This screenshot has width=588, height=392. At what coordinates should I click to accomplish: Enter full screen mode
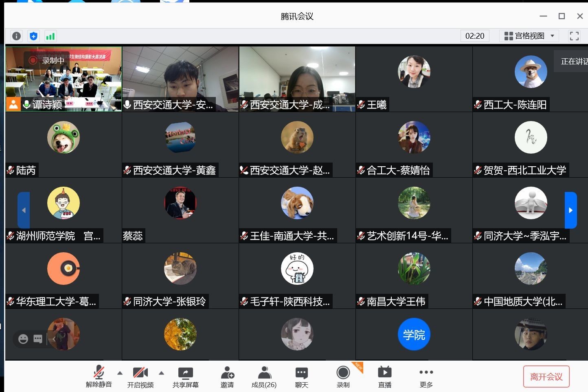[574, 36]
